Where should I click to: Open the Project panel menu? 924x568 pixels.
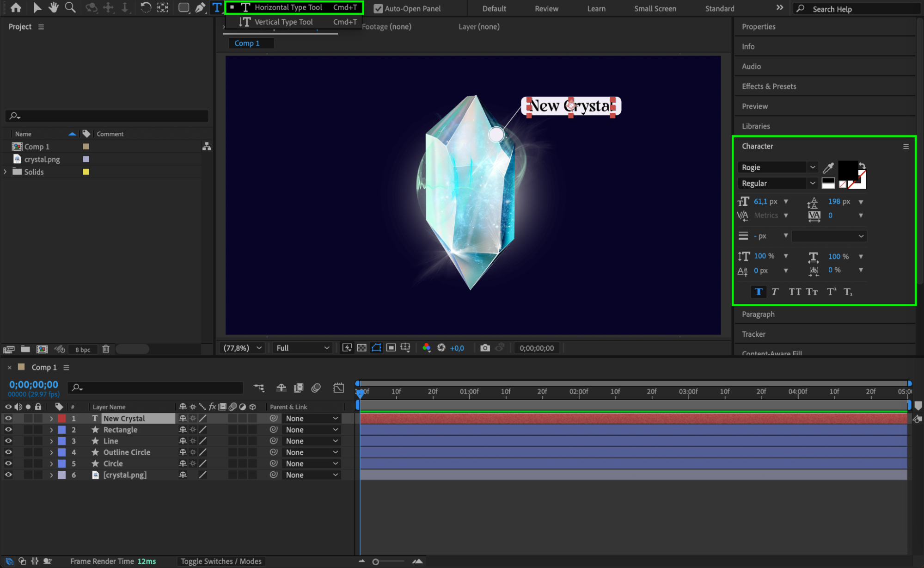click(x=41, y=27)
